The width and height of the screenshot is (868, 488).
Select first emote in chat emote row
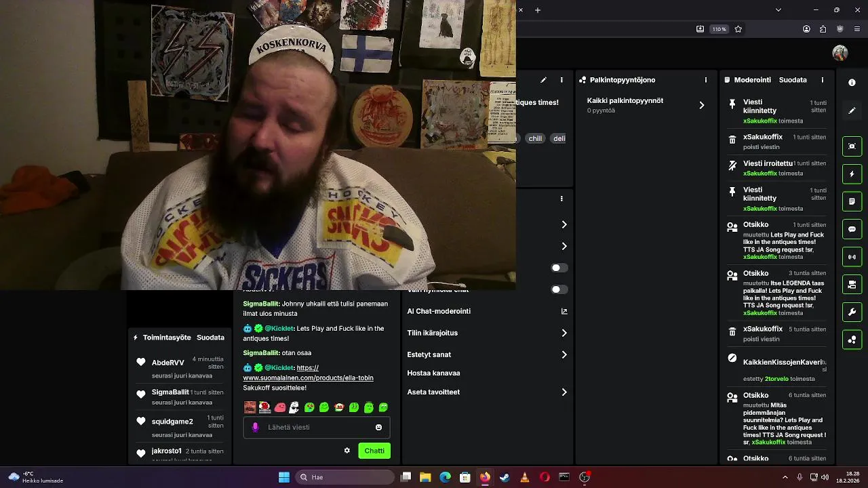[x=250, y=407]
